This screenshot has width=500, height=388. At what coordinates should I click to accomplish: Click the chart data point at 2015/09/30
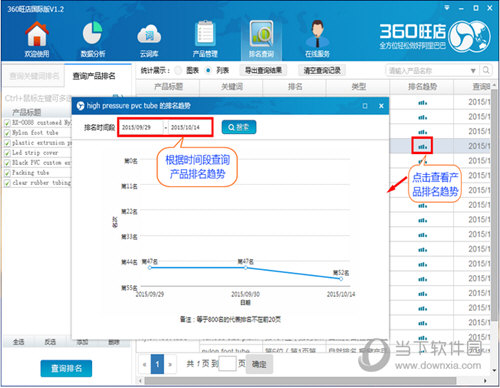click(x=246, y=268)
